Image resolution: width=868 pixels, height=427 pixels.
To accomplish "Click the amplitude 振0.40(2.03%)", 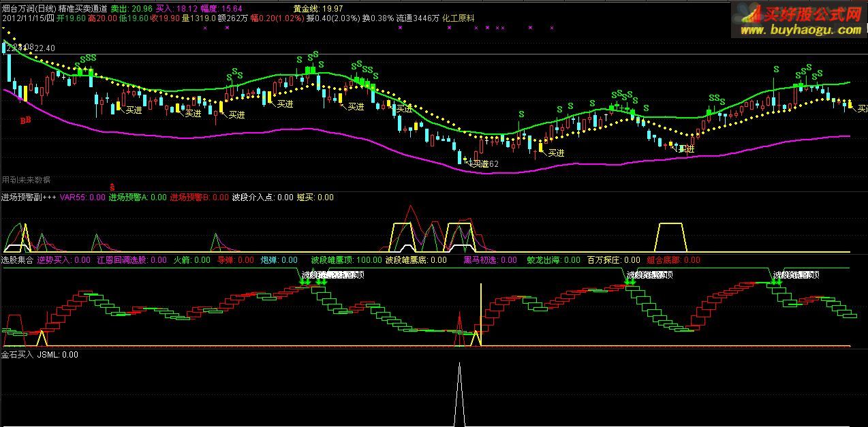I will pyautogui.click(x=332, y=18).
